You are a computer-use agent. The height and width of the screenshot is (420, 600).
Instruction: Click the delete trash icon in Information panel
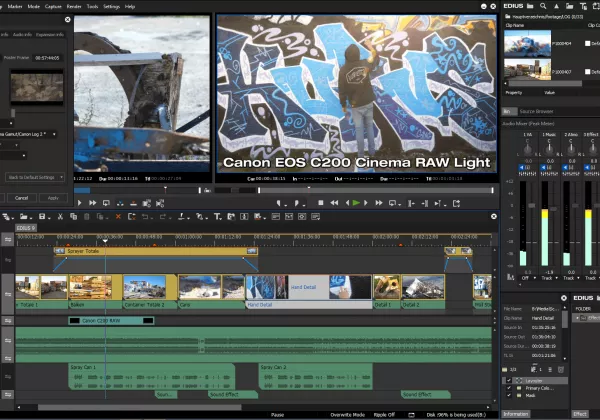561,370
